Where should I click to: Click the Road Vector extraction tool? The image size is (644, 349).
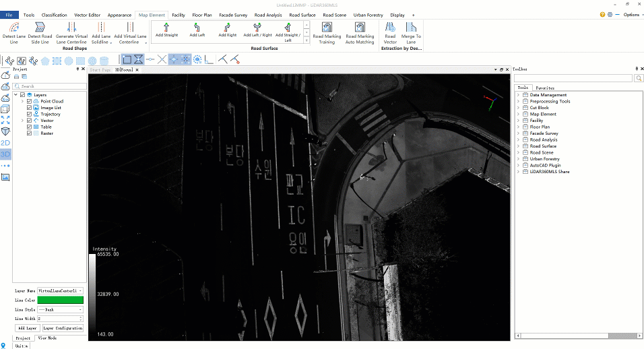390,33
